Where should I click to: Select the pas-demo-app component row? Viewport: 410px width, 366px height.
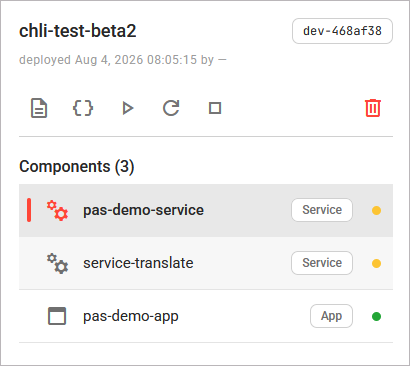206,316
